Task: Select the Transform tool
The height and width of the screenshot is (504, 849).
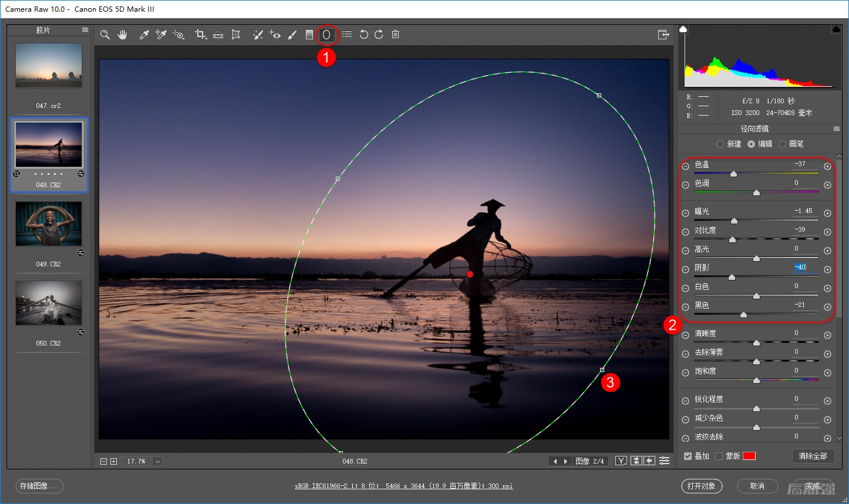Action: click(x=235, y=35)
